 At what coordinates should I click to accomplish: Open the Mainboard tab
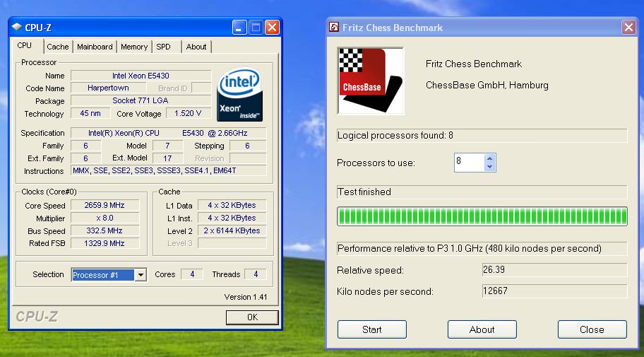(x=95, y=47)
